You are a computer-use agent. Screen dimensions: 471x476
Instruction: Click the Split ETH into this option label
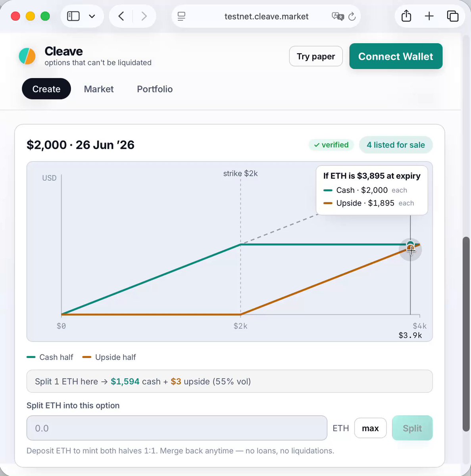73,405
